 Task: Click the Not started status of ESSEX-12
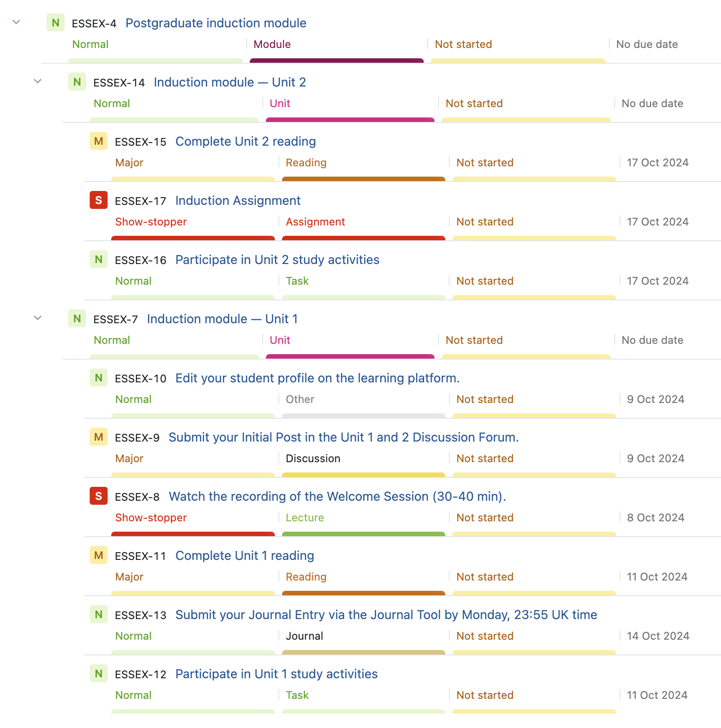pos(485,695)
